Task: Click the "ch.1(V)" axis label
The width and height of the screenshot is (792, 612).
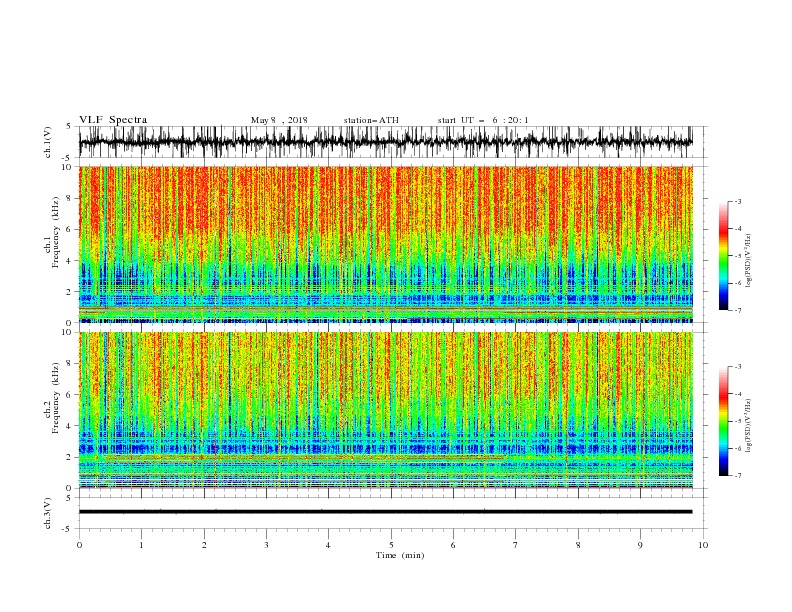Action: (48, 142)
